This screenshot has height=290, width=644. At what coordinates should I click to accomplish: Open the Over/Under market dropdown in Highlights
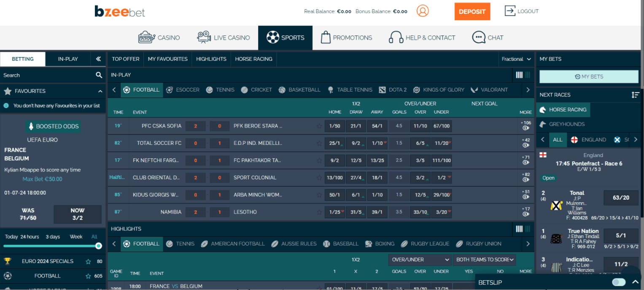420,260
